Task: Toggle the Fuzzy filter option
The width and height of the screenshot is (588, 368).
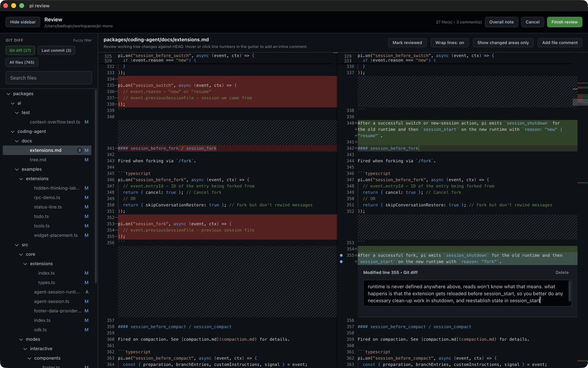Action: click(82, 40)
